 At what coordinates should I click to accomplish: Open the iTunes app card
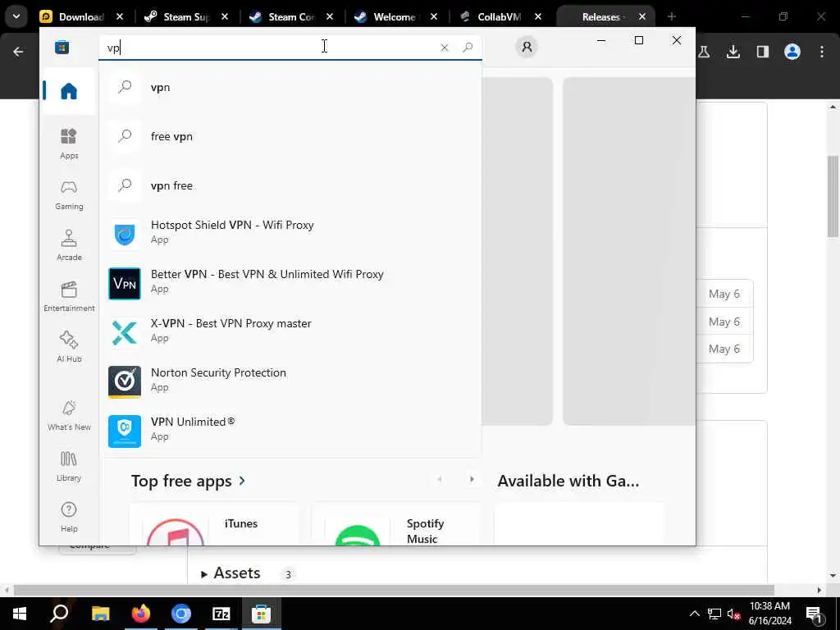214,524
